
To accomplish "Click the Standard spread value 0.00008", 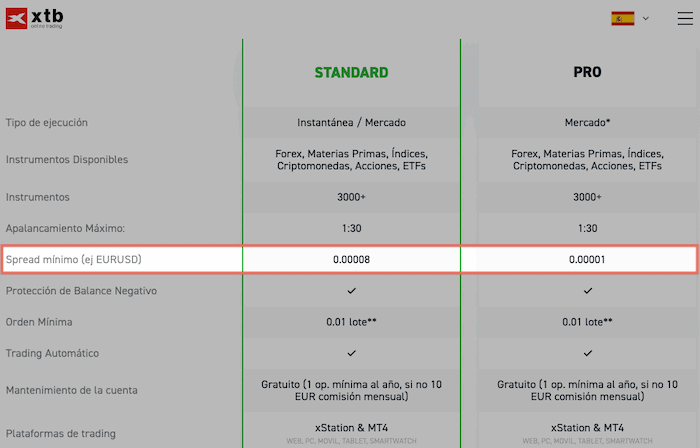I will (351, 259).
